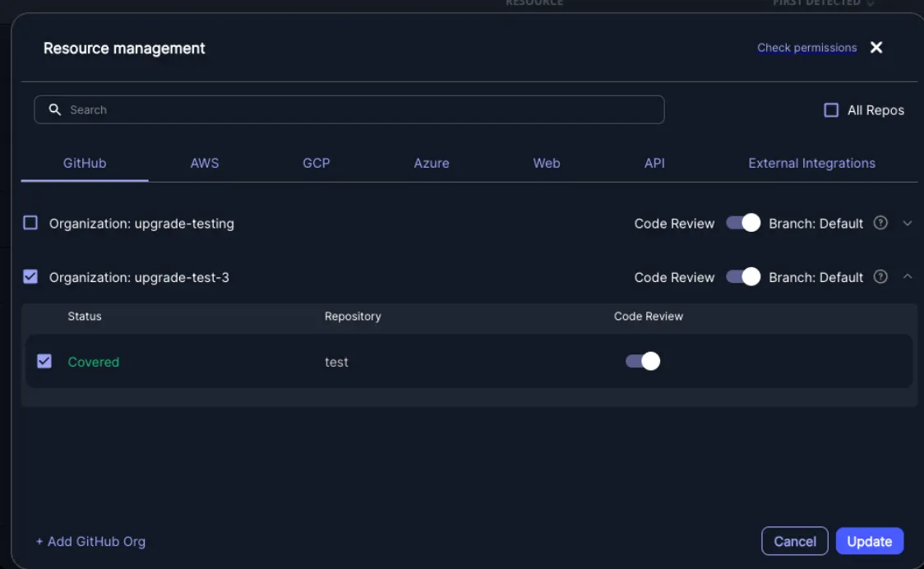Open the Azure tab

point(432,164)
